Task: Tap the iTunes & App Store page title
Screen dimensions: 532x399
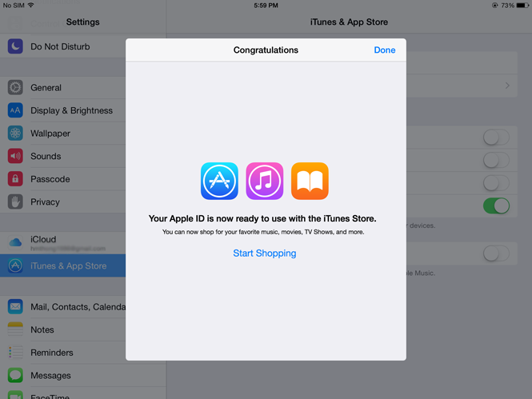Action: (349, 22)
